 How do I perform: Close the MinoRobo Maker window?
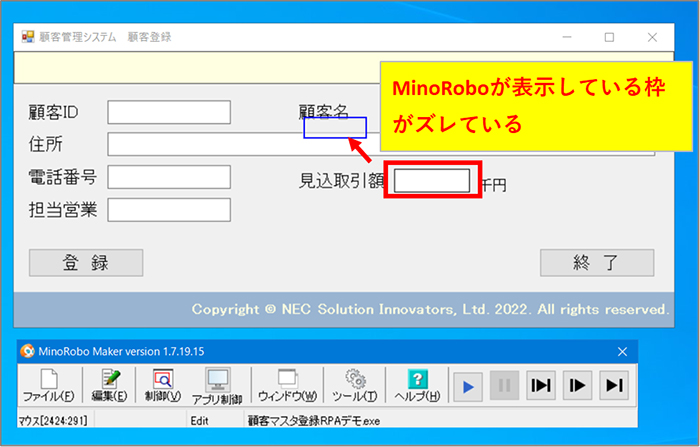pos(621,351)
